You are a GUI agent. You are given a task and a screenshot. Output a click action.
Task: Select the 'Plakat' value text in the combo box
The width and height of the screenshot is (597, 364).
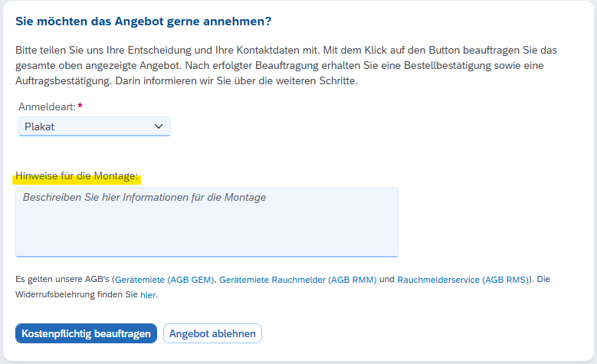(x=40, y=126)
